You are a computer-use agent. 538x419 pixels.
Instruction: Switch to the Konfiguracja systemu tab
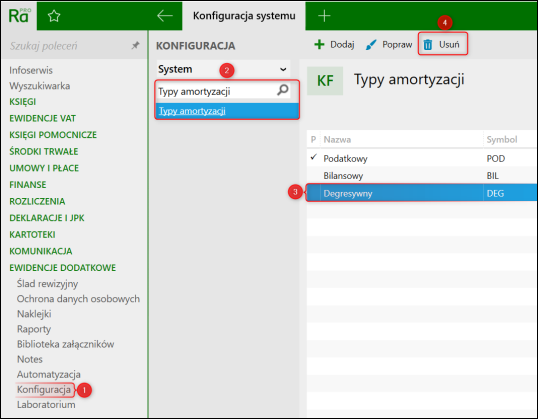click(x=244, y=16)
